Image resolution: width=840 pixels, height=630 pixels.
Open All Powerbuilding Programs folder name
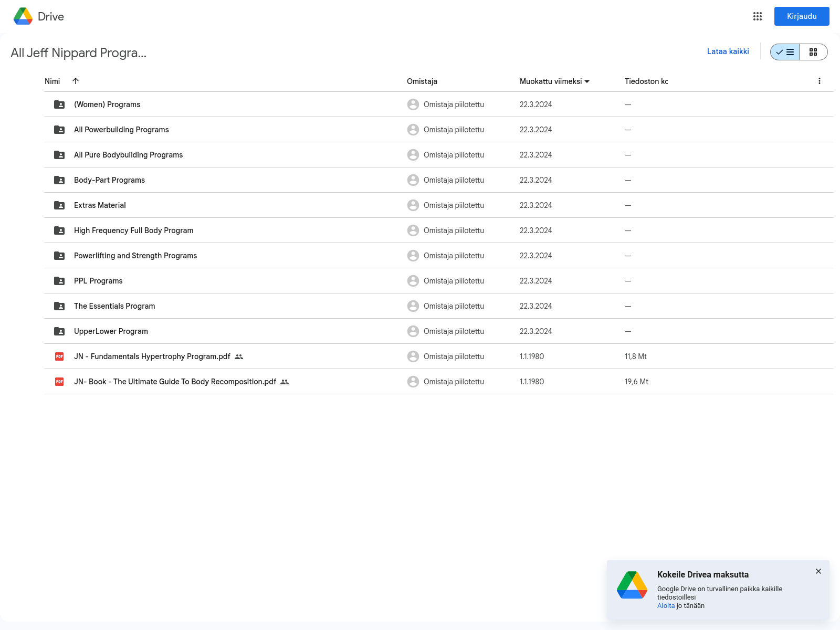[x=121, y=130]
